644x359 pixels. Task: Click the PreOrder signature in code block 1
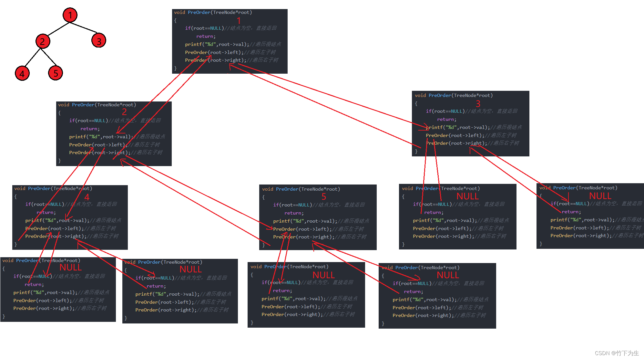[213, 12]
